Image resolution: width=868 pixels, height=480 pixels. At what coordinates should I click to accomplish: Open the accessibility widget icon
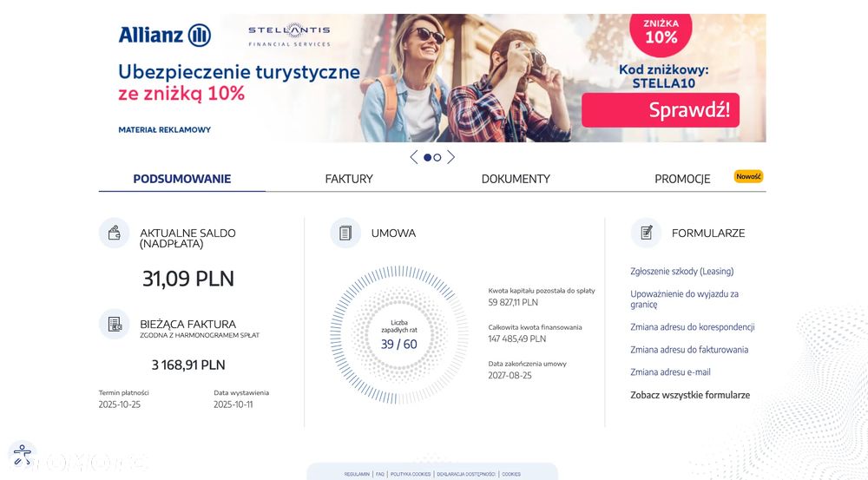click(x=23, y=455)
